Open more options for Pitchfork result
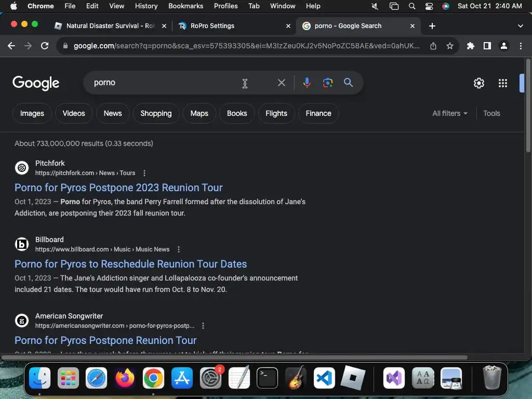This screenshot has height=399, width=532. (144, 173)
